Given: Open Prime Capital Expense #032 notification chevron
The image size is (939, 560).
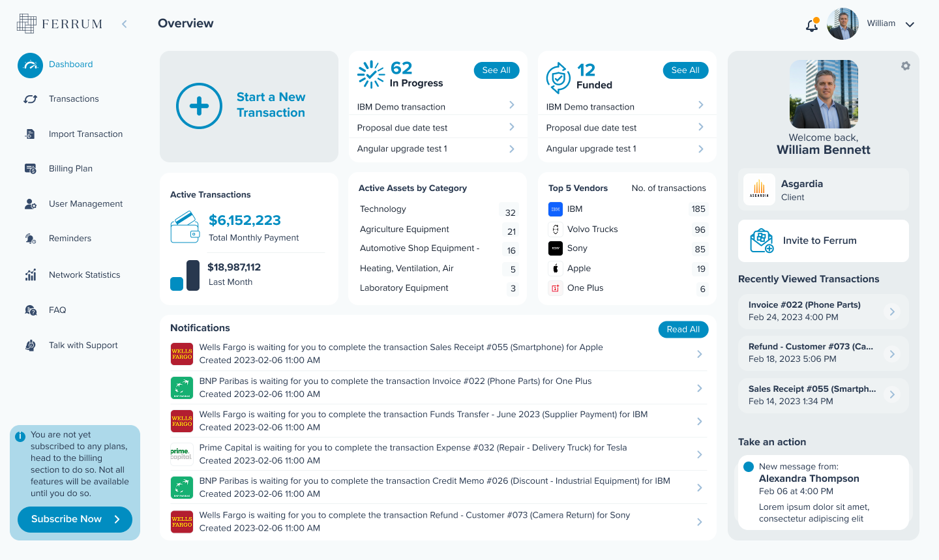Looking at the screenshot, I should pos(700,454).
